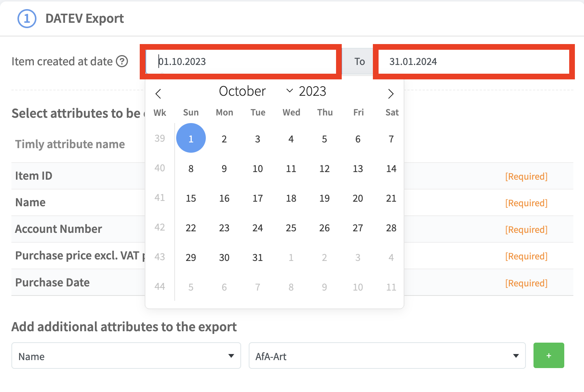The height and width of the screenshot is (392, 584).
Task: Click the DATEV Export heading
Action: pyautogui.click(x=85, y=18)
